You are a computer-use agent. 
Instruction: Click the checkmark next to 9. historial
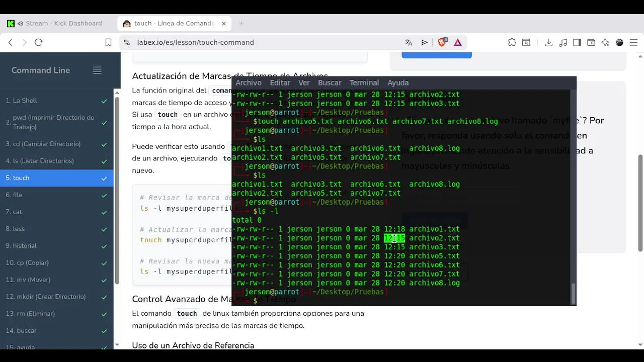[104, 246]
